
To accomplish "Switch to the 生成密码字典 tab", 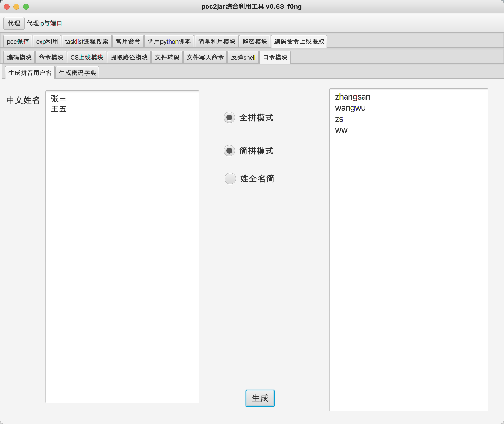I will 77,73.
